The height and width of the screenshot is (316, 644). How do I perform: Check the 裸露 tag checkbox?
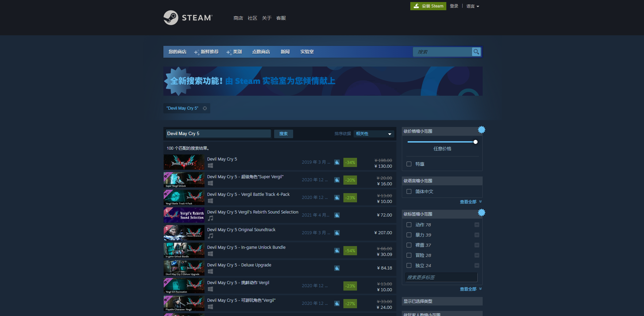(409, 245)
